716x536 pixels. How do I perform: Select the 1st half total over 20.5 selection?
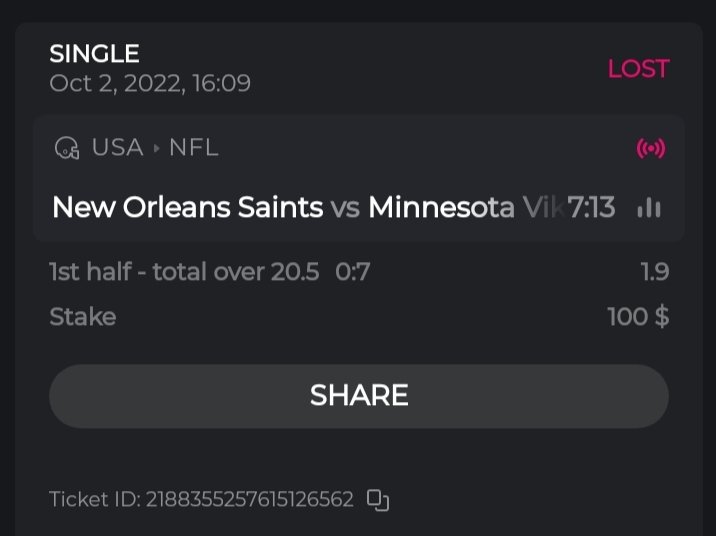click(x=184, y=271)
